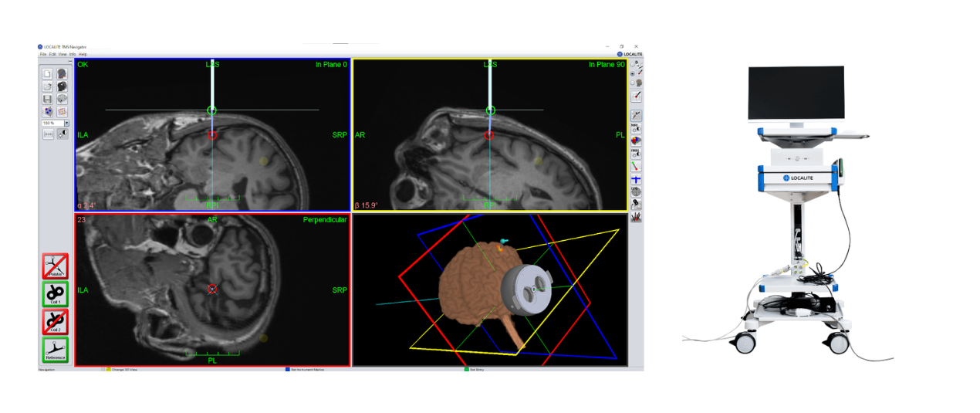Select the third radio button with head icon
Image resolution: width=980 pixels, height=413 pixels.
[x=633, y=83]
